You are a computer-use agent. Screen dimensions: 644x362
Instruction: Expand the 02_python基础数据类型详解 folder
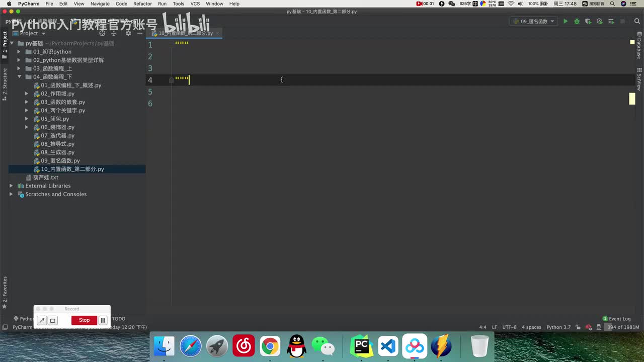coord(19,60)
